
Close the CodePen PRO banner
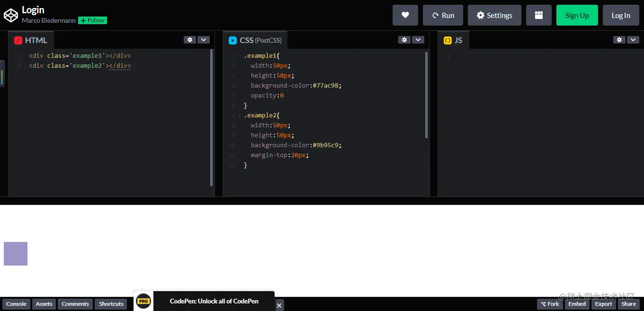click(x=279, y=305)
